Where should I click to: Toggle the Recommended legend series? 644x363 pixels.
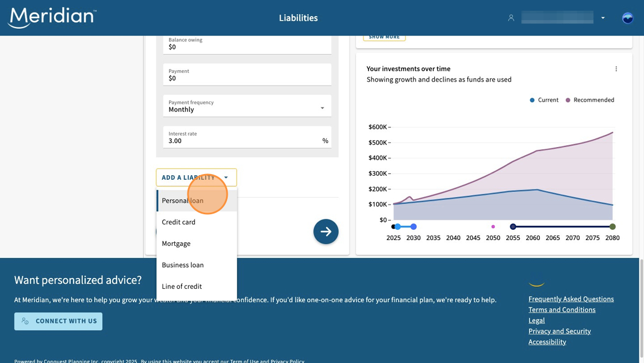[x=590, y=100]
